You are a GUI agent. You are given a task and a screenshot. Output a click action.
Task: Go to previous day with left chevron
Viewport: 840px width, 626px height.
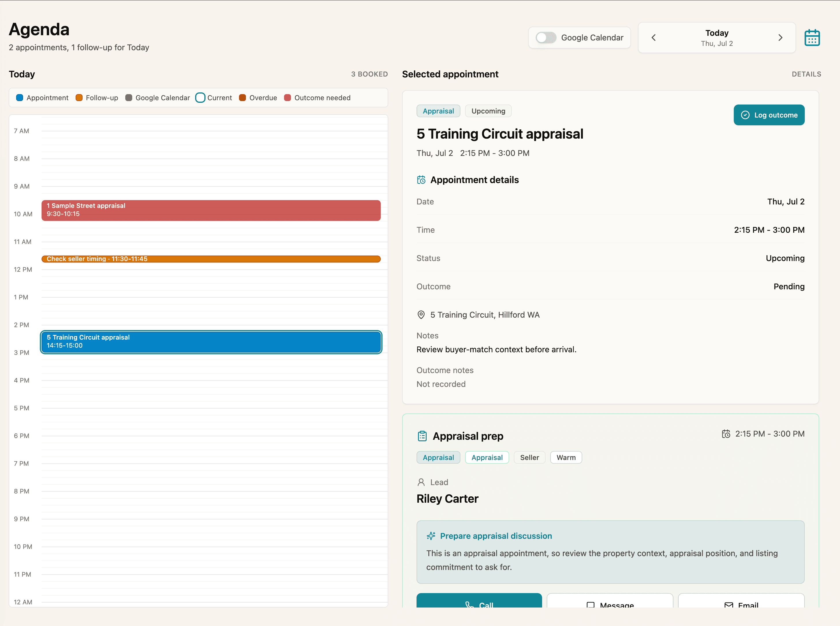coord(653,38)
